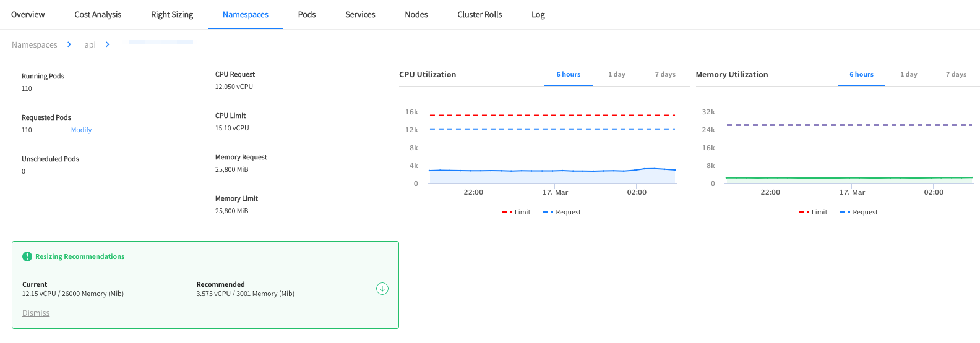This screenshot has width=980, height=343.
Task: Toggle Request legend in CPU Utilization chart
Action: pyautogui.click(x=562, y=212)
